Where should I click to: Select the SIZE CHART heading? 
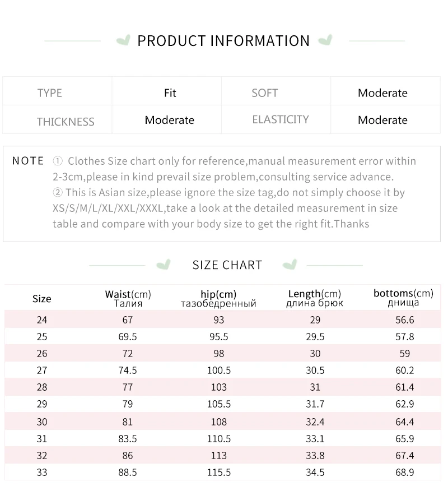click(x=227, y=265)
